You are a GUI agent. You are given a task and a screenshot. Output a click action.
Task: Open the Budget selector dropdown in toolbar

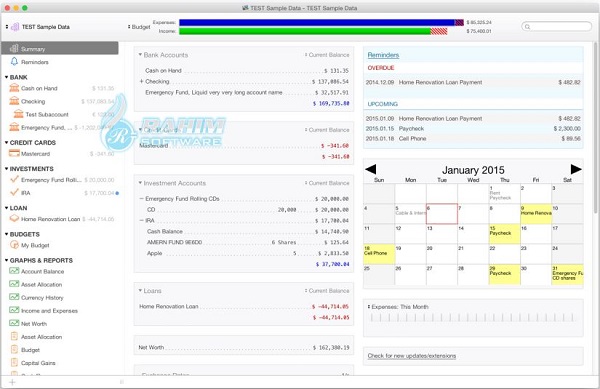click(x=139, y=27)
